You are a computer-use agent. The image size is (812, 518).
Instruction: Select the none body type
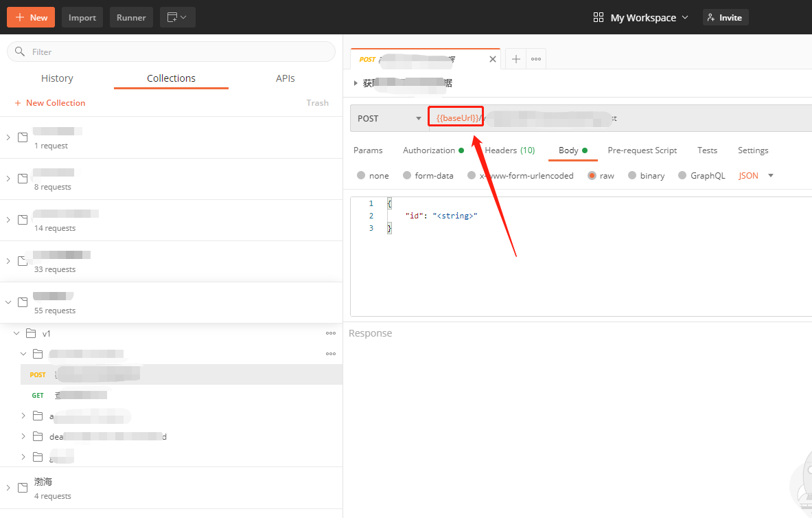[x=361, y=175]
